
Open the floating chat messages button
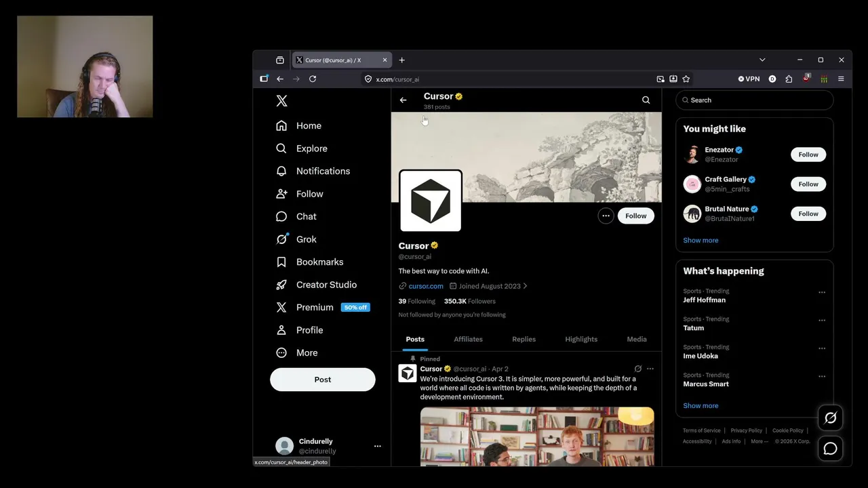tap(831, 449)
